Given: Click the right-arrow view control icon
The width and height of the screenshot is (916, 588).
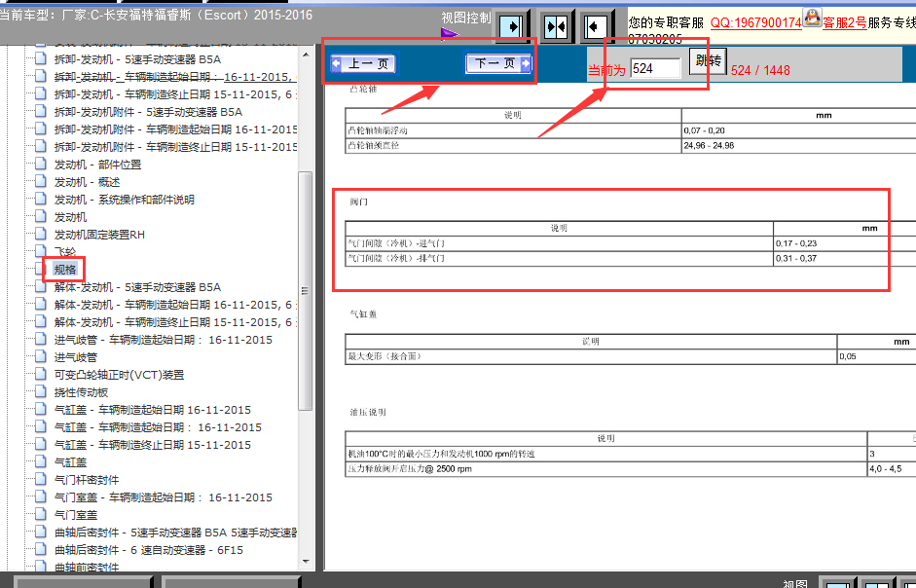Looking at the screenshot, I should tap(512, 26).
